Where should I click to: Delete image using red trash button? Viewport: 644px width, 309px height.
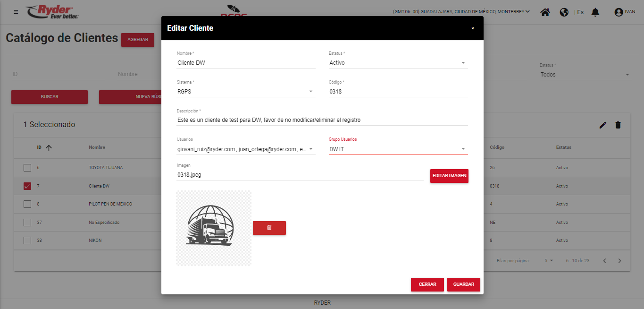269,228
